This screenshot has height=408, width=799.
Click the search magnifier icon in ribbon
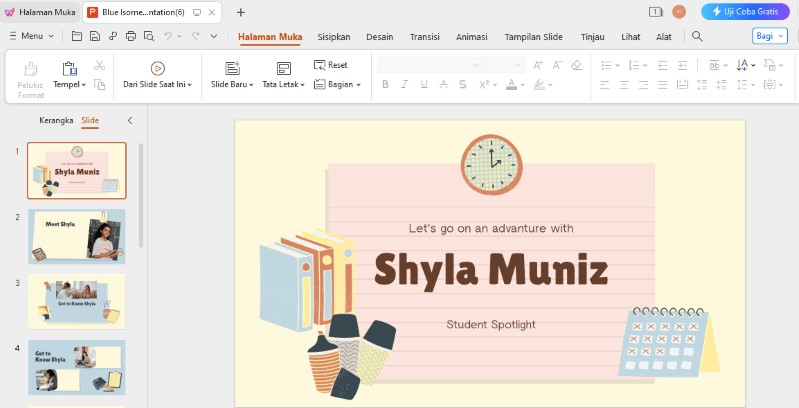tap(697, 36)
